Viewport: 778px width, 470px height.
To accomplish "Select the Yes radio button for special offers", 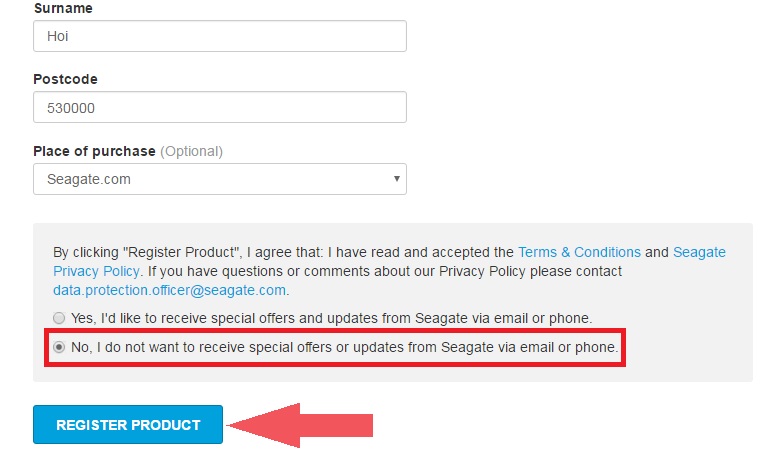I will click(60, 318).
